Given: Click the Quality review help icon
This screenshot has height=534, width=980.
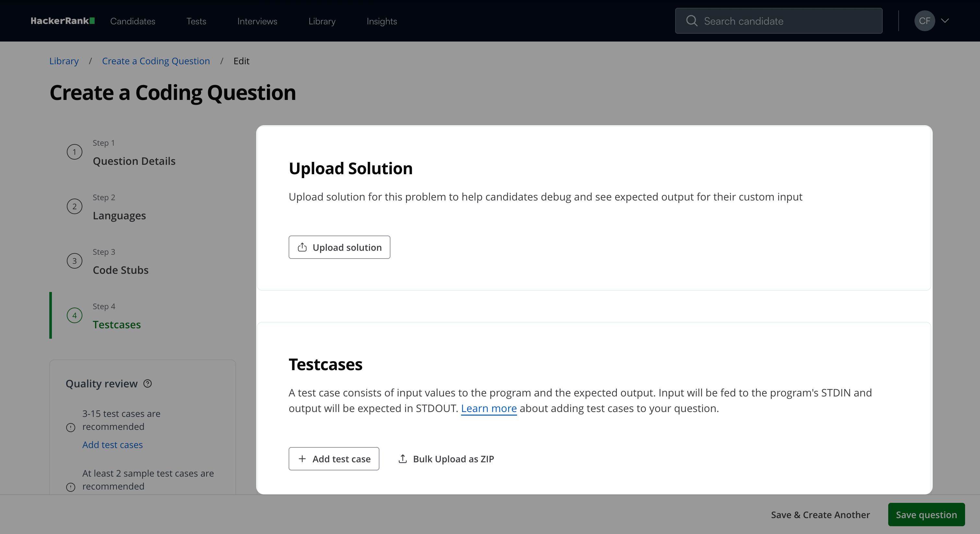Looking at the screenshot, I should coord(148,383).
